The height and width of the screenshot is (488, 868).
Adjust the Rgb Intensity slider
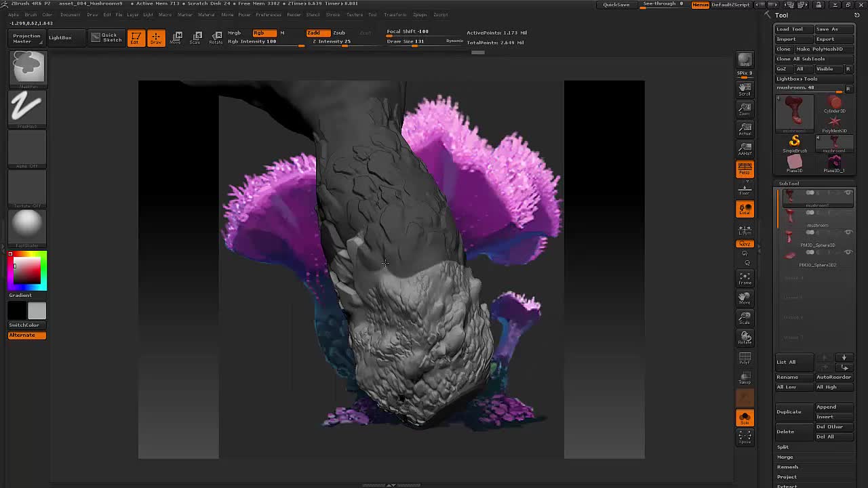(271, 43)
